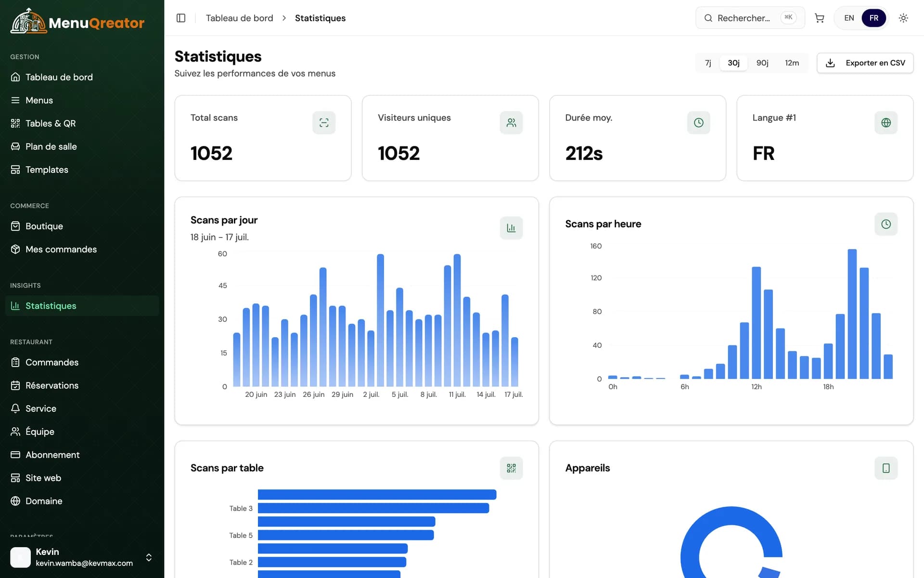924x578 pixels.
Task: Click the Statistiques page heading
Action: pos(218,56)
